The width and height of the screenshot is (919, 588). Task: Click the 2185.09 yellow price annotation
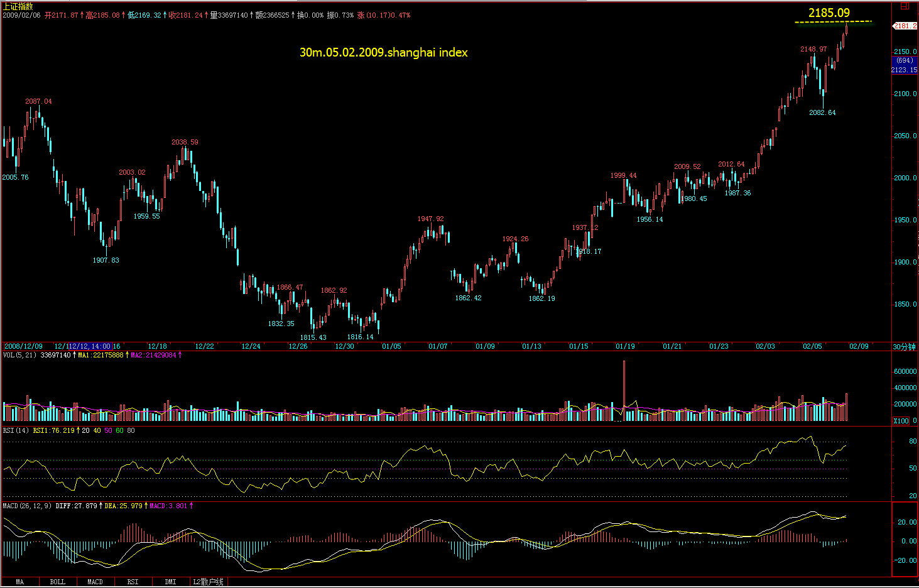pyautogui.click(x=829, y=13)
